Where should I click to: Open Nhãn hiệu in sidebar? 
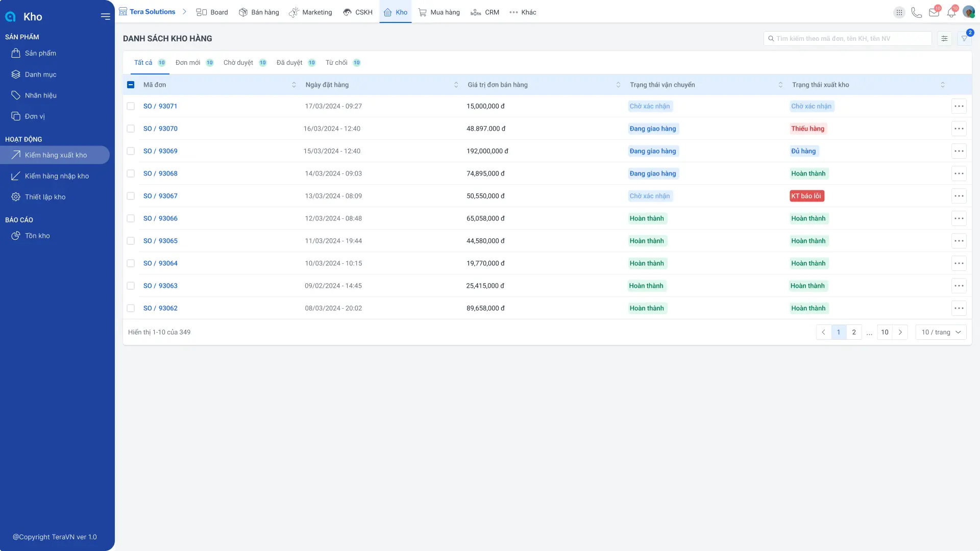pyautogui.click(x=55, y=95)
